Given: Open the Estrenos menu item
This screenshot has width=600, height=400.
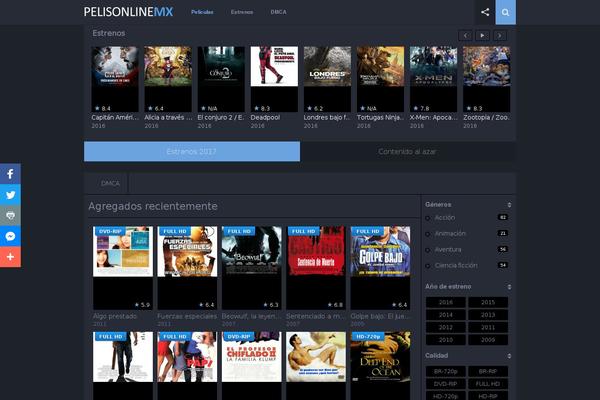Looking at the screenshot, I should [x=242, y=12].
